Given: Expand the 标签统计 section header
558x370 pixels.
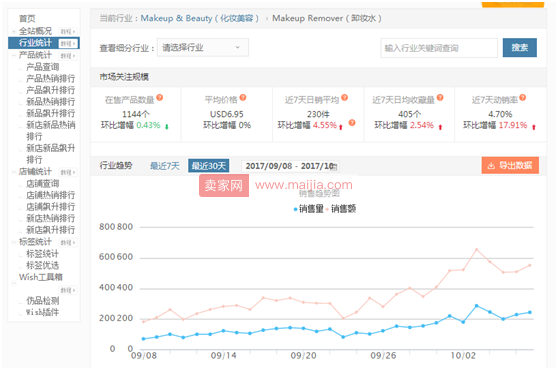Looking at the screenshot, I should [x=35, y=242].
